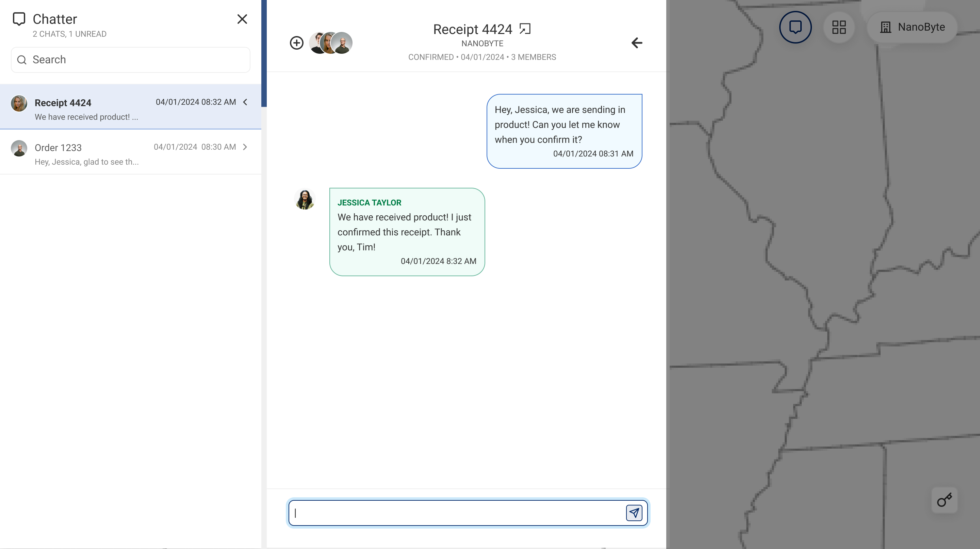Click the JESSICA TAYLOR sender name
The width and height of the screenshot is (980, 549).
369,203
